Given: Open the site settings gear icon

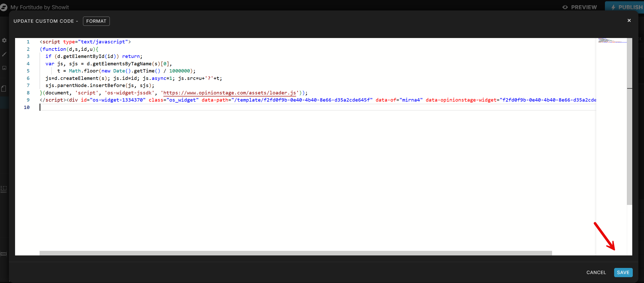Looking at the screenshot, I should click(x=4, y=40).
